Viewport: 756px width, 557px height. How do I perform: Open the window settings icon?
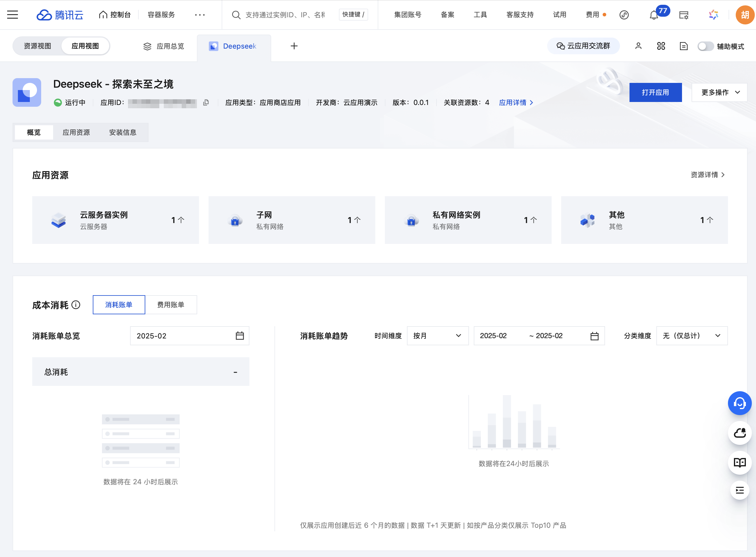point(684,15)
